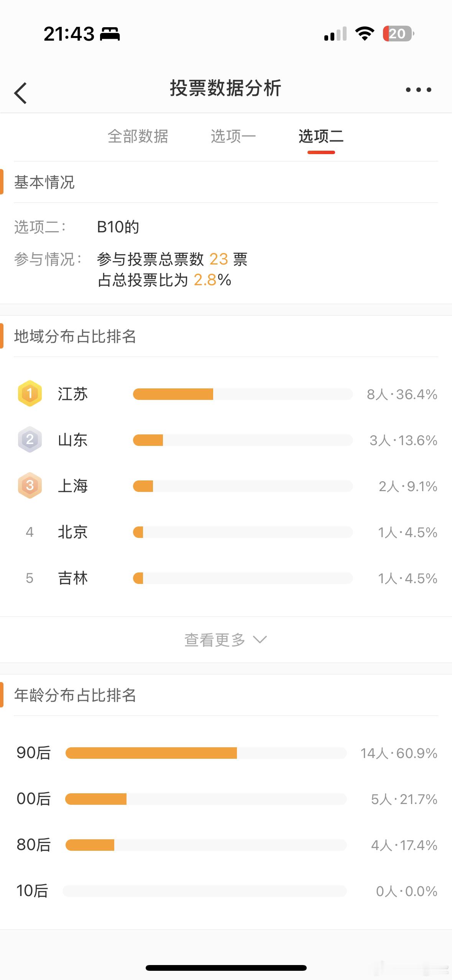452x980 pixels.
Task: Select the 选项二 tab
Action: [x=321, y=136]
